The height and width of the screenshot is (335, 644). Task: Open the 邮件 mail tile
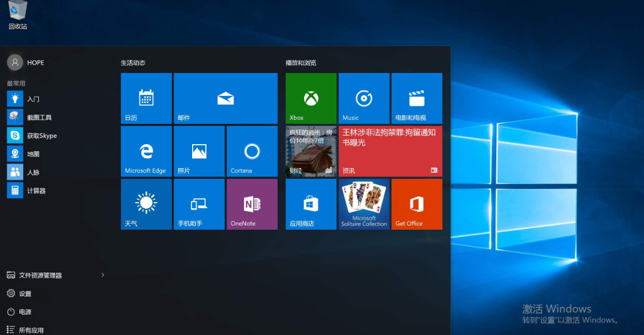(225, 99)
